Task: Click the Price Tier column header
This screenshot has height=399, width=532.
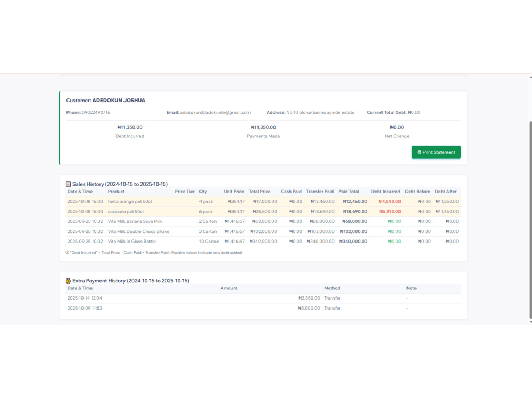Action: [x=185, y=192]
